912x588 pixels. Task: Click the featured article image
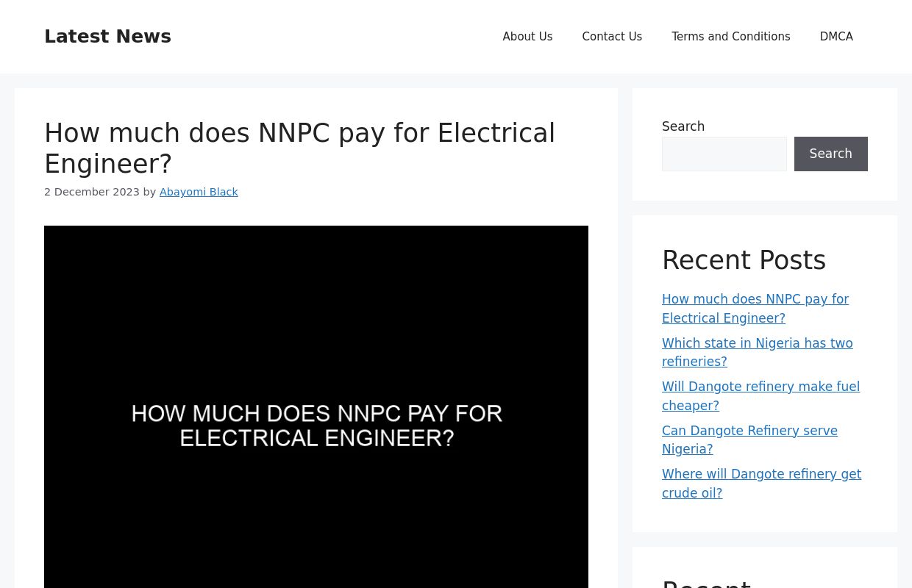316,406
